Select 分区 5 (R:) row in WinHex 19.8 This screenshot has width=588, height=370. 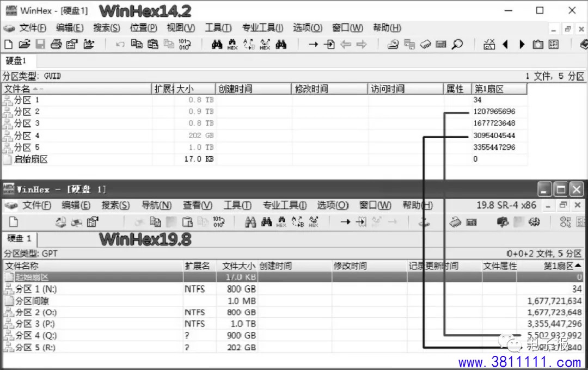coord(293,348)
